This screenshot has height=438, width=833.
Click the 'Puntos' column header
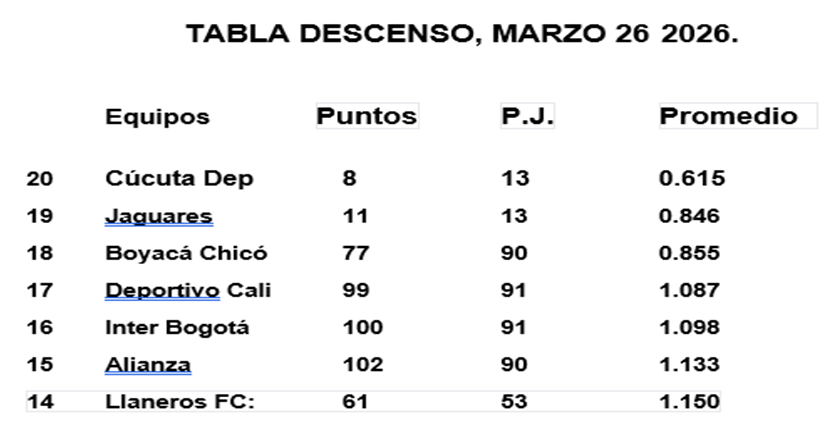point(366,116)
